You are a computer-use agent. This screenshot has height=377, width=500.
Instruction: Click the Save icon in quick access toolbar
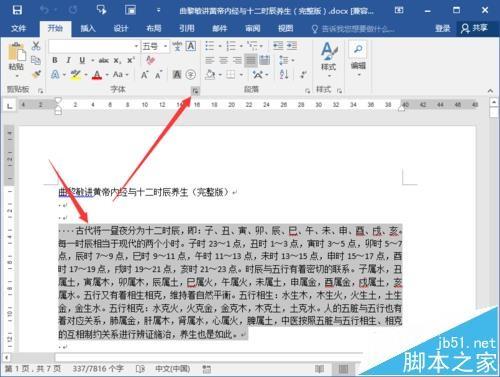point(17,10)
